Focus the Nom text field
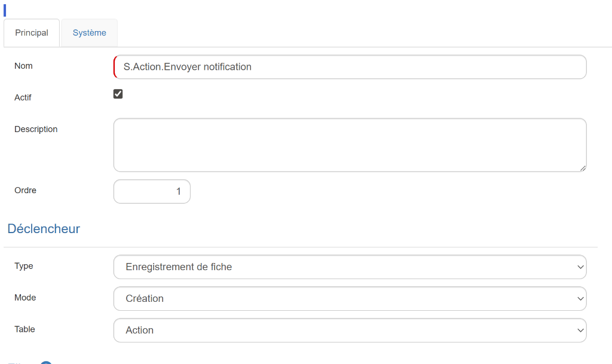 click(x=350, y=67)
